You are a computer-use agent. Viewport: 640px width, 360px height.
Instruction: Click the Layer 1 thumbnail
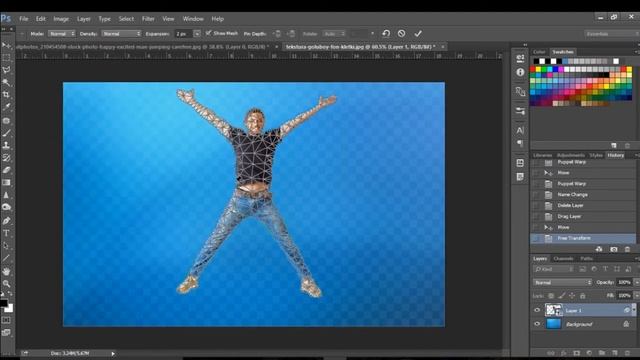pos(554,310)
